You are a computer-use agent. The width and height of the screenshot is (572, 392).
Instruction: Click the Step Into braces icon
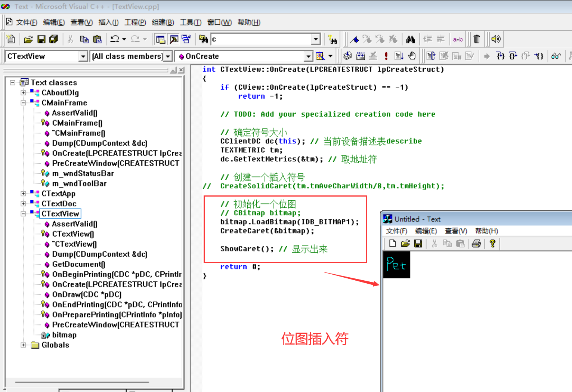[x=500, y=56]
